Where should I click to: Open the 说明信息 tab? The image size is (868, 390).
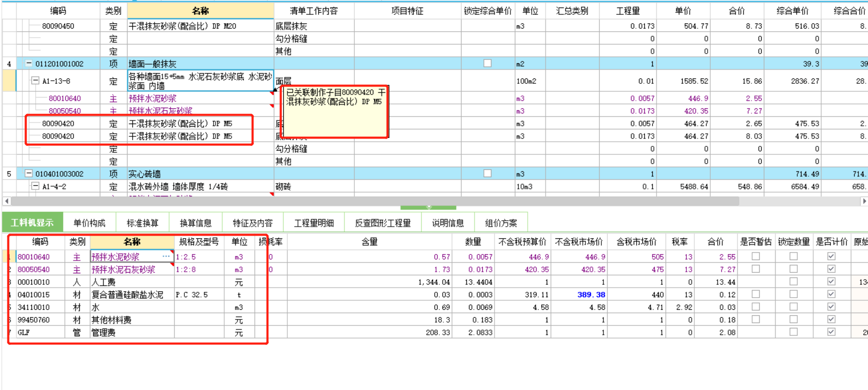tap(448, 223)
